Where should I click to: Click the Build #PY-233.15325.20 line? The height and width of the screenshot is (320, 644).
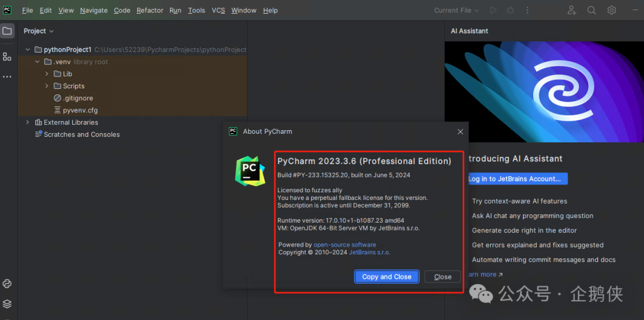click(x=344, y=175)
